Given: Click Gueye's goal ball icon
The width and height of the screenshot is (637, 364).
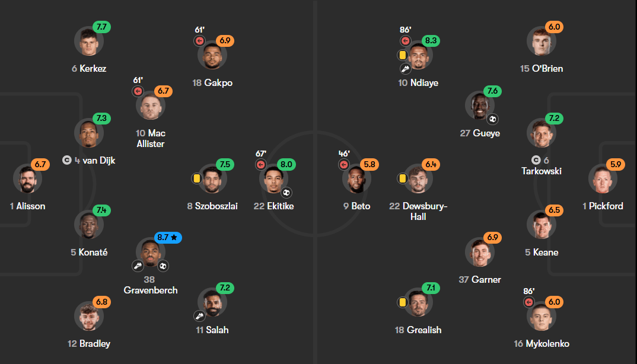Looking at the screenshot, I should [492, 119].
